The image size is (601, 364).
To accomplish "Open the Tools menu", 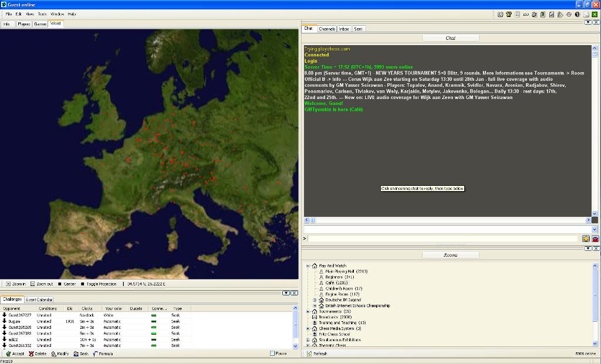I will coord(42,13).
